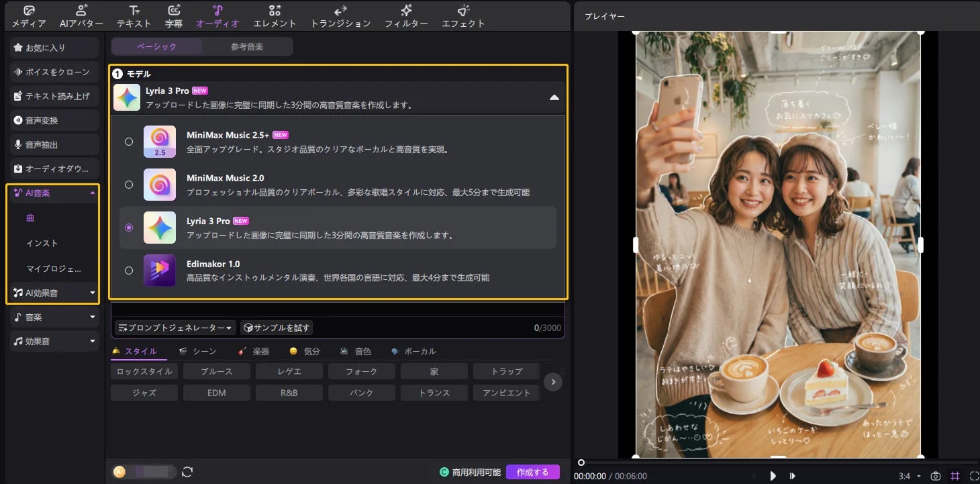
Task: Select the AIアバター tool icon
Action: tap(81, 15)
